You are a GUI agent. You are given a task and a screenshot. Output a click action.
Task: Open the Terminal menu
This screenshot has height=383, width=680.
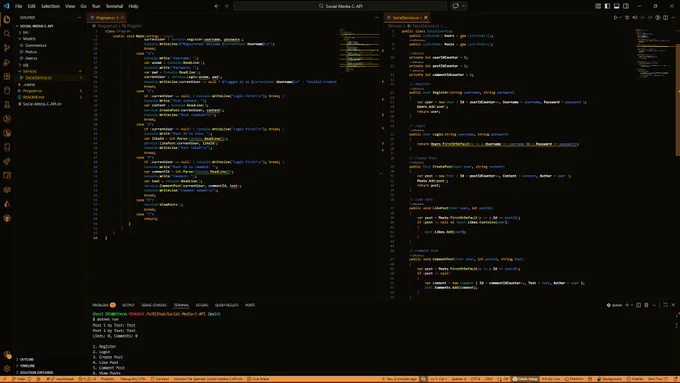coord(114,6)
